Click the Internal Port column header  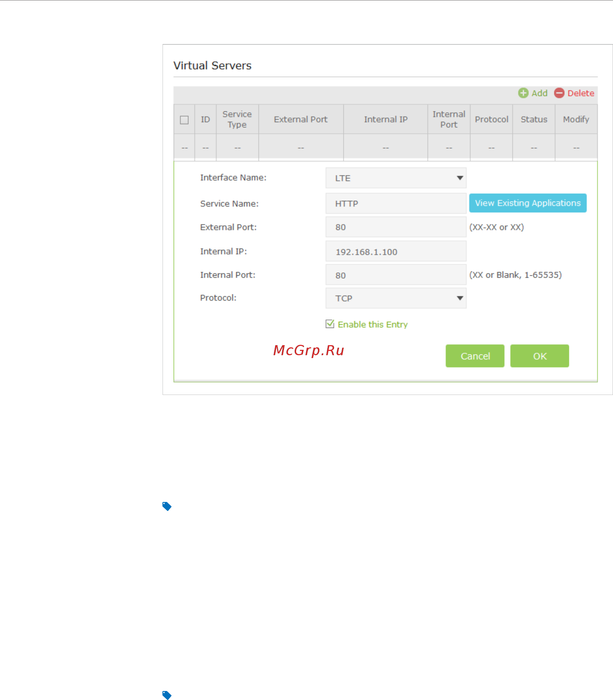tap(449, 119)
